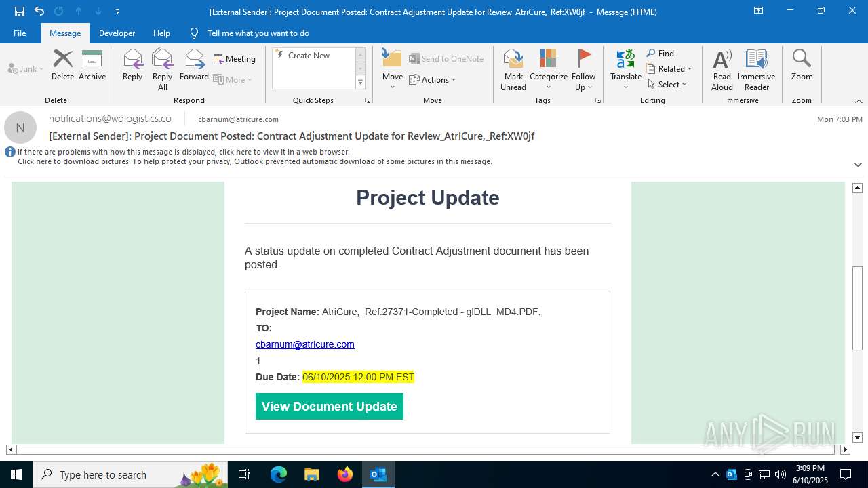
Task: Delete this message
Action: pos(62,65)
